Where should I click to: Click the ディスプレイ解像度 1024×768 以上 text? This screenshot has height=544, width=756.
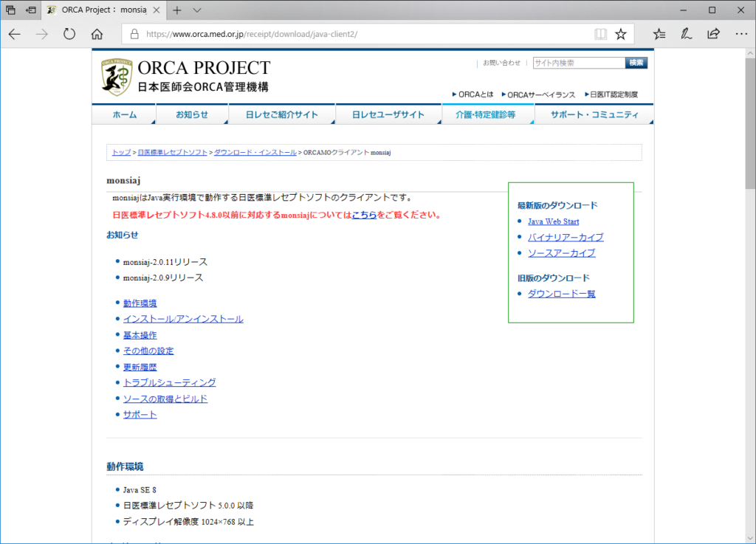click(x=188, y=522)
